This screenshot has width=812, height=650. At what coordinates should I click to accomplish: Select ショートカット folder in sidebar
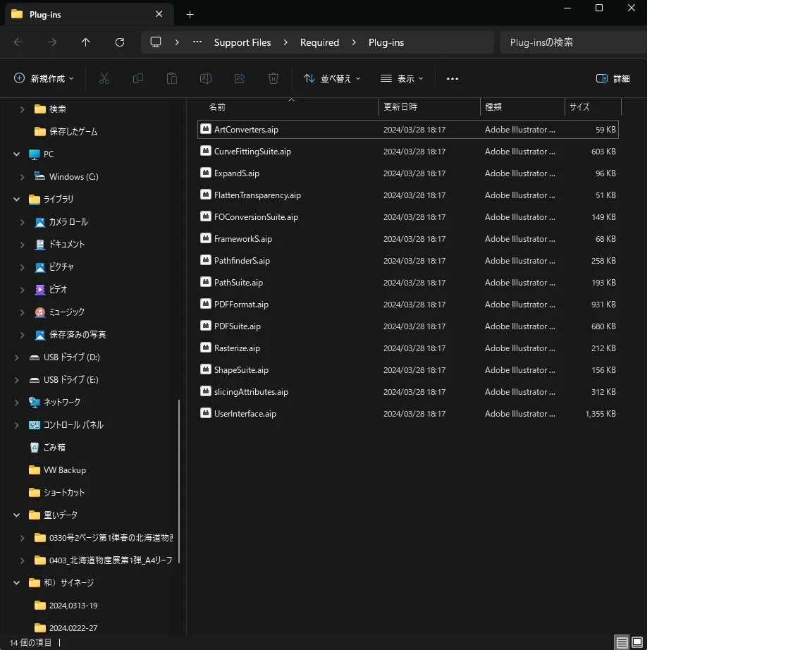(57, 492)
